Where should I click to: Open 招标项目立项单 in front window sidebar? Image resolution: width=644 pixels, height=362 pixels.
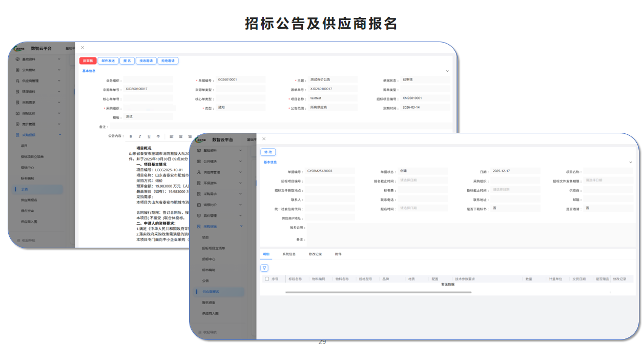(x=214, y=248)
